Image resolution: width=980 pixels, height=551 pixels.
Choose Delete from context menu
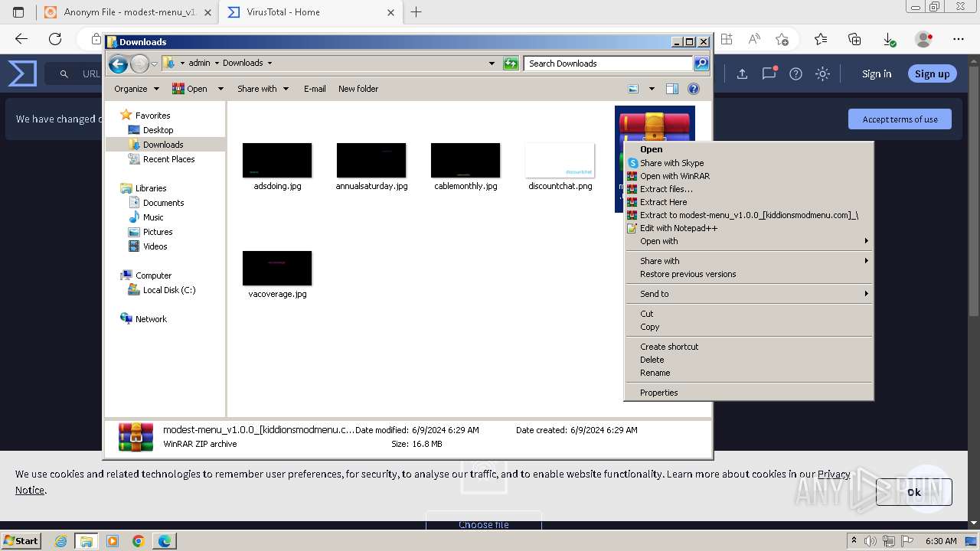pyautogui.click(x=749, y=360)
